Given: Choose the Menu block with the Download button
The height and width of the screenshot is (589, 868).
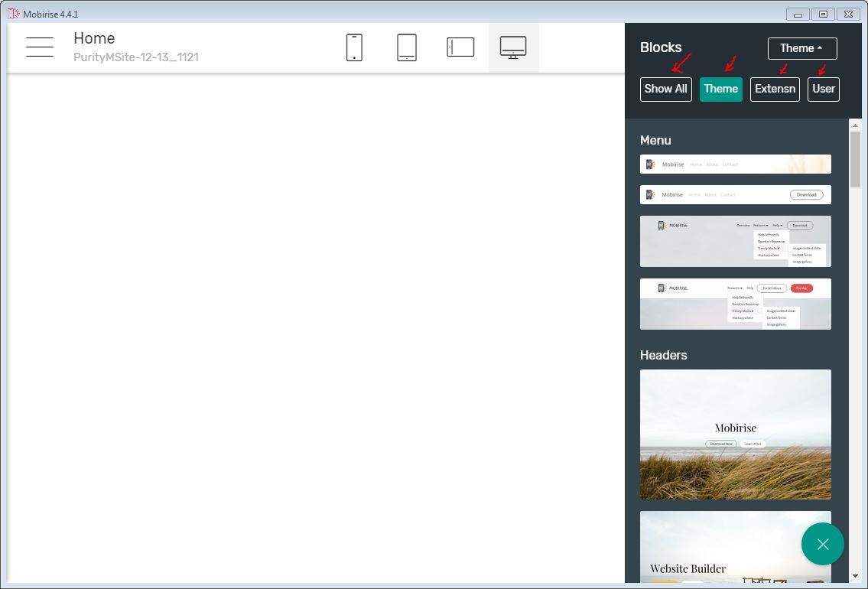Looking at the screenshot, I should (x=735, y=195).
